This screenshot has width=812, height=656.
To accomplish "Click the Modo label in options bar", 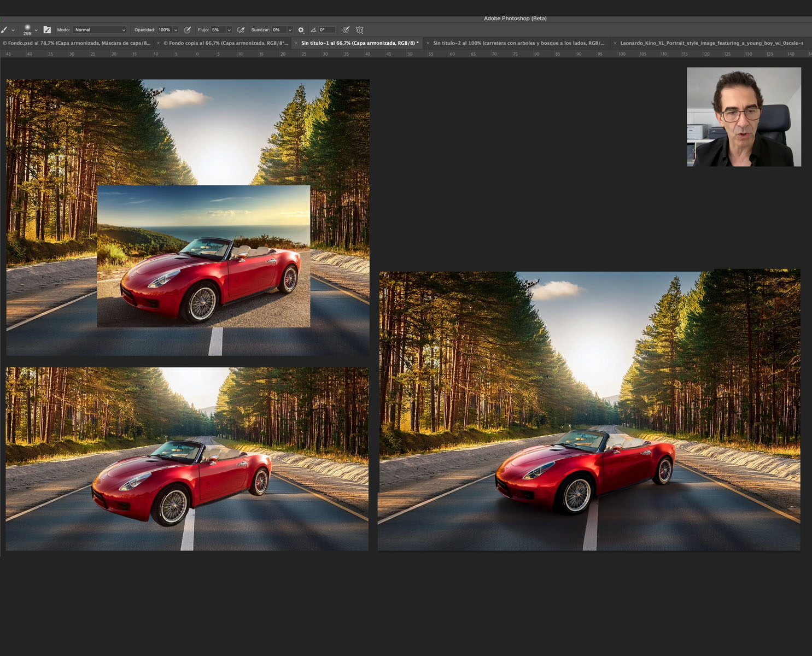I will pyautogui.click(x=63, y=30).
